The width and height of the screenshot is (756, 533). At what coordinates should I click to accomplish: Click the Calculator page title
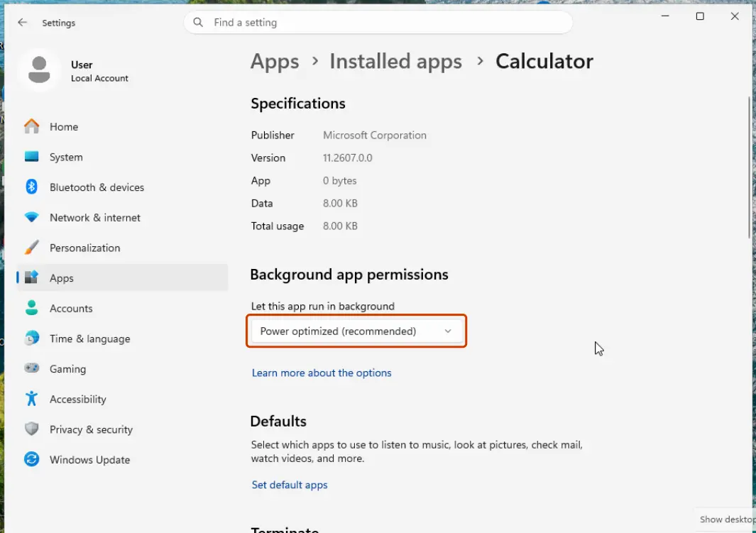(x=544, y=62)
